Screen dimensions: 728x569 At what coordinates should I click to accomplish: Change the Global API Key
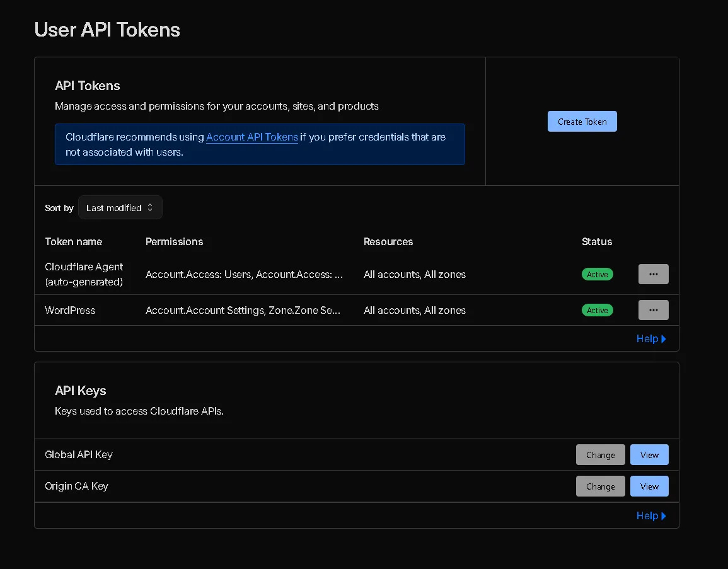pyautogui.click(x=600, y=454)
